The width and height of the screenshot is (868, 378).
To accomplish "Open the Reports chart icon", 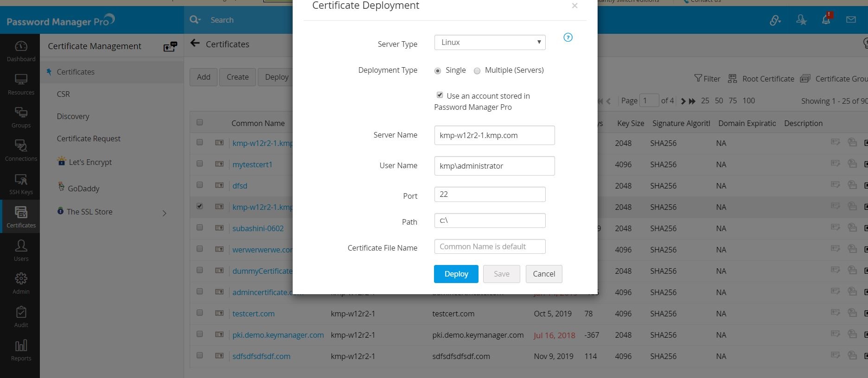I will (x=21, y=345).
